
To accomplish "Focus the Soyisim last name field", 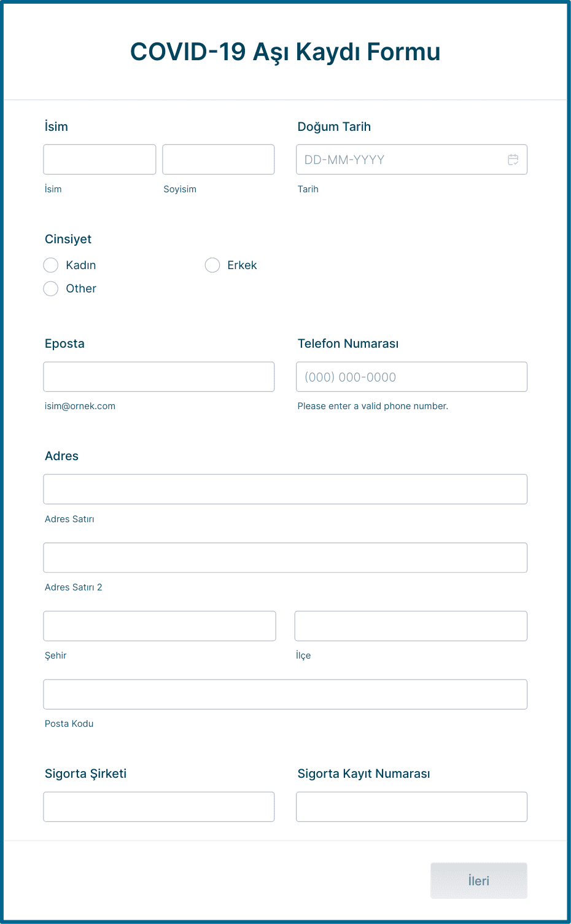I will point(219,160).
